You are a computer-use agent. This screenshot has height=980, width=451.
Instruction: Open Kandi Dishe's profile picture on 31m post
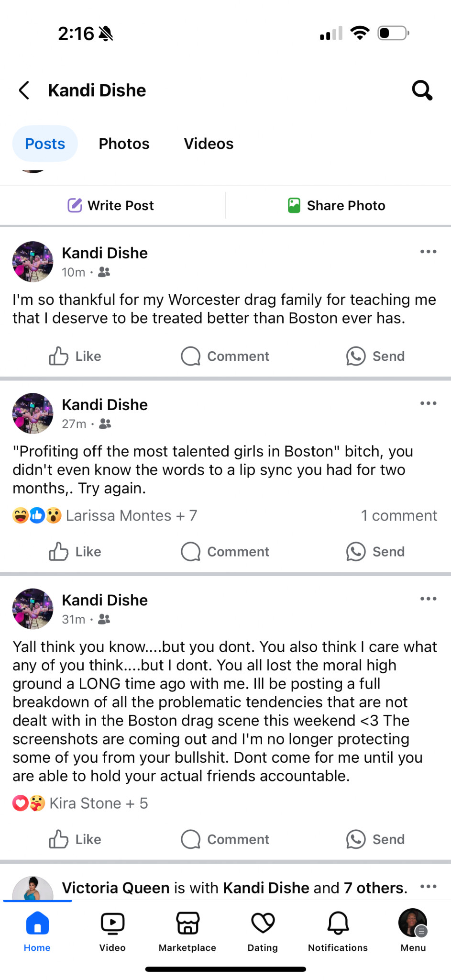point(33,609)
